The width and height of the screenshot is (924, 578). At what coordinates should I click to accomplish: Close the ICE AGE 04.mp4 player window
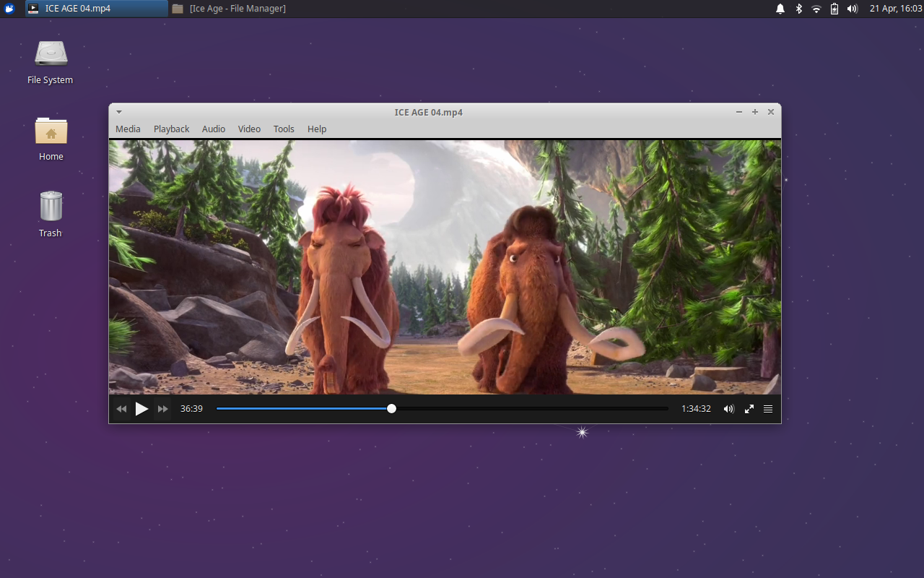coord(771,112)
